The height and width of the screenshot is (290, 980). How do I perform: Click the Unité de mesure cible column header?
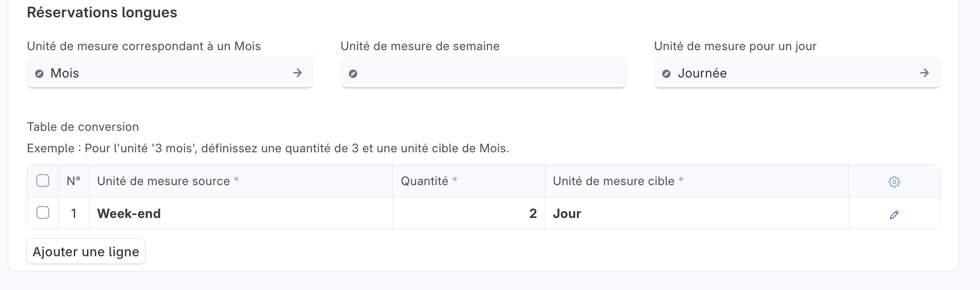coord(614,181)
